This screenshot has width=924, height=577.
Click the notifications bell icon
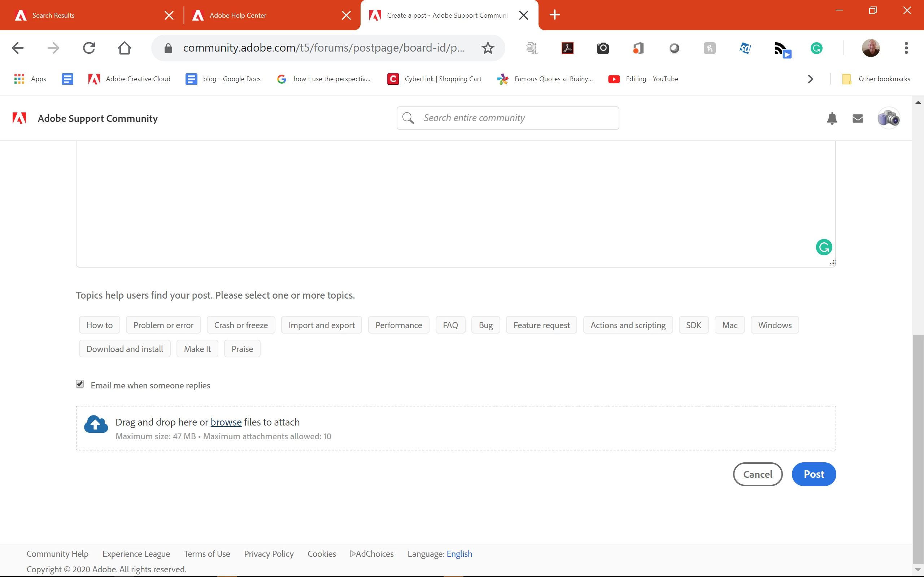point(832,118)
